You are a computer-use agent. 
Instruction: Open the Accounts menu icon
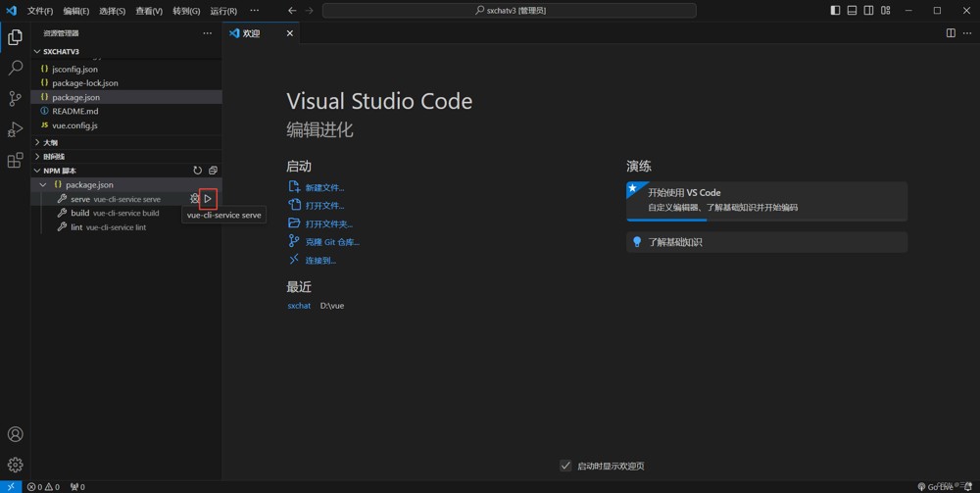tap(15, 434)
